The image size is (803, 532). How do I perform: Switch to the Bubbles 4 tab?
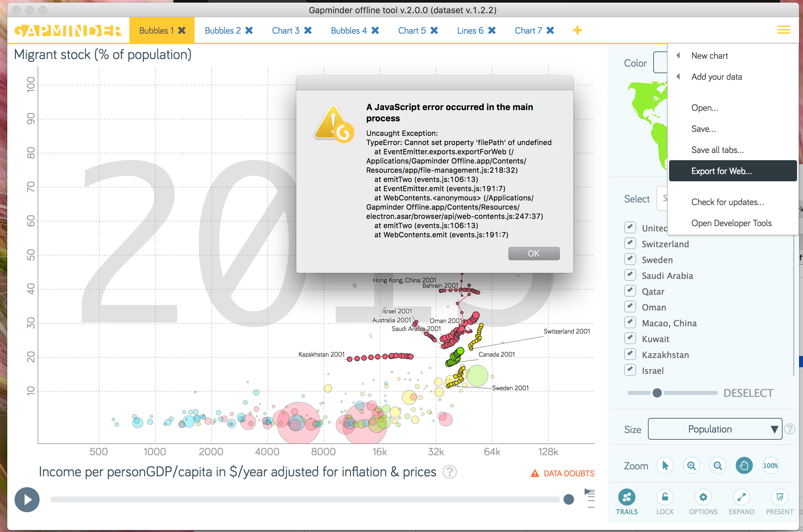(x=349, y=30)
